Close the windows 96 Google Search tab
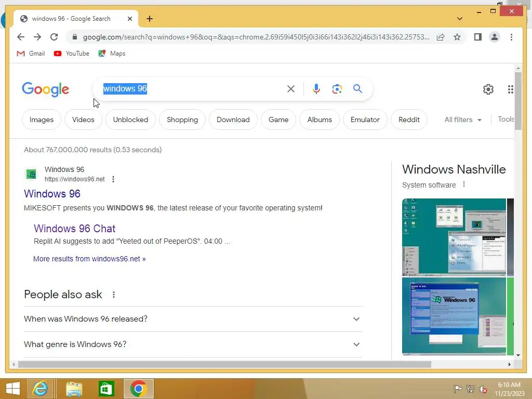The image size is (532, 399). [x=129, y=19]
